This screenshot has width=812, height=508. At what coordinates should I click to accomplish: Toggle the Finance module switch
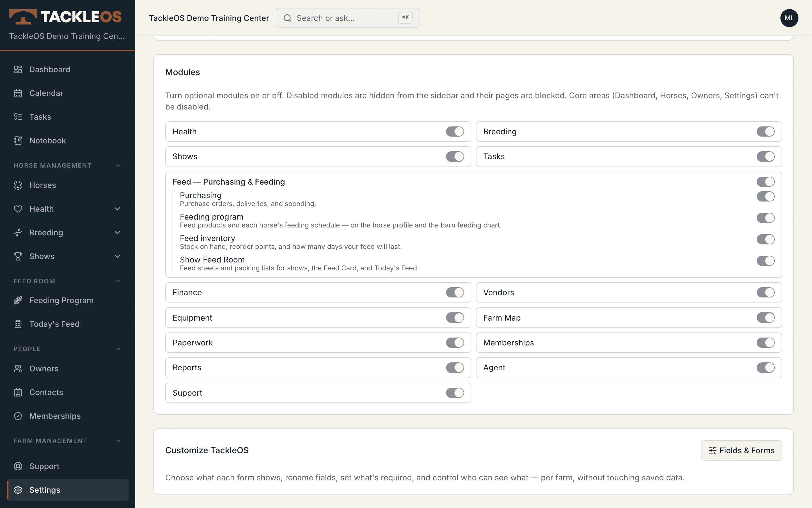(455, 293)
